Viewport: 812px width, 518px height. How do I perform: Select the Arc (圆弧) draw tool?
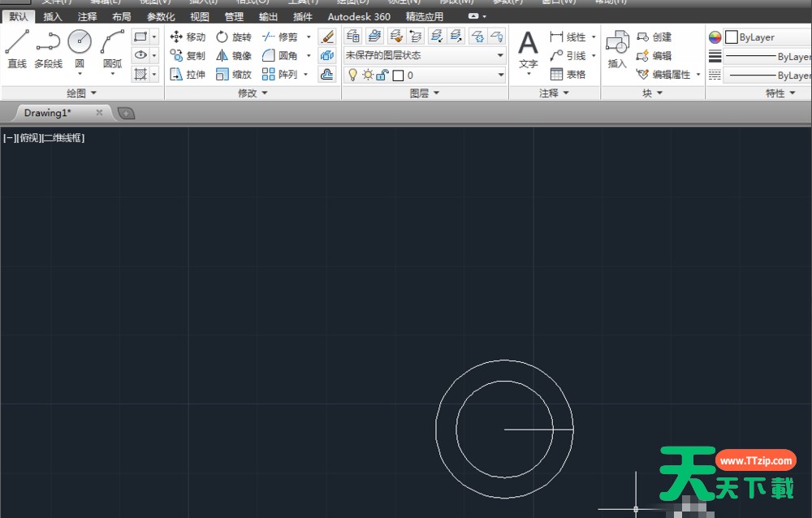[112, 50]
